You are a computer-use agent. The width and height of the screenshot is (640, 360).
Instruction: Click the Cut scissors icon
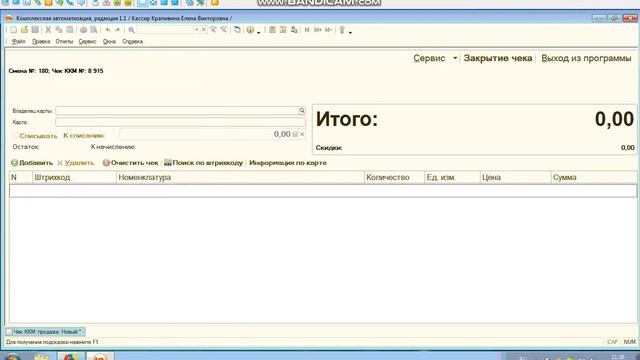pos(48,30)
